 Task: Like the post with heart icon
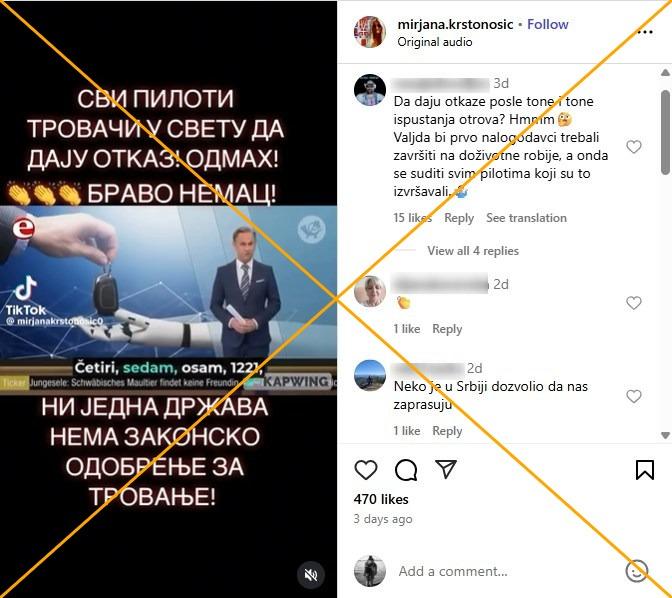click(366, 470)
